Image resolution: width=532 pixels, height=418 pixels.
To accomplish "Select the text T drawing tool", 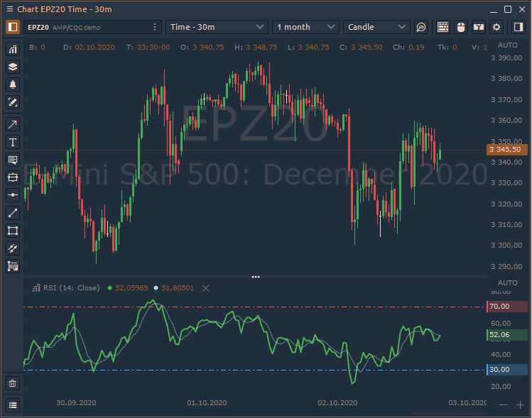I will [13, 142].
